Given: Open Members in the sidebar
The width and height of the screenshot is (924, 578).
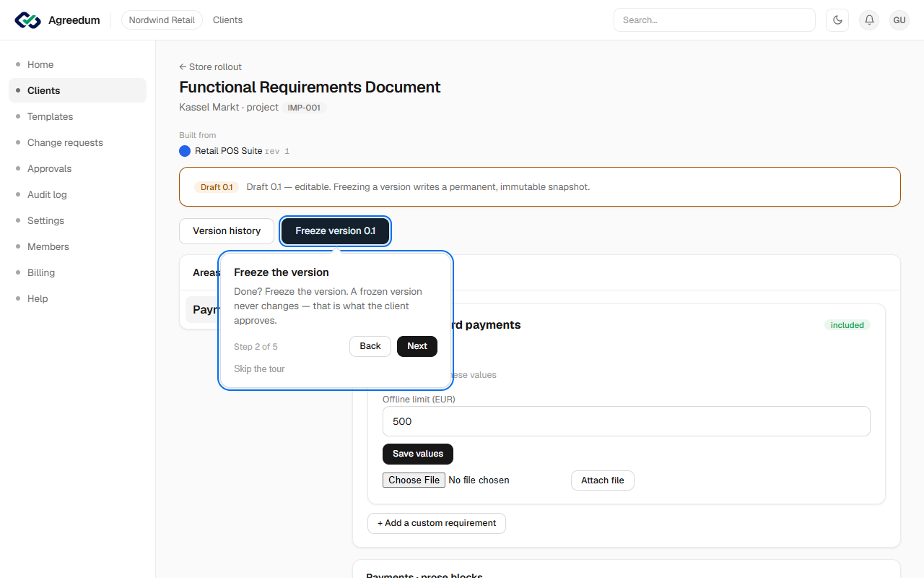Looking at the screenshot, I should pyautogui.click(x=77, y=246).
